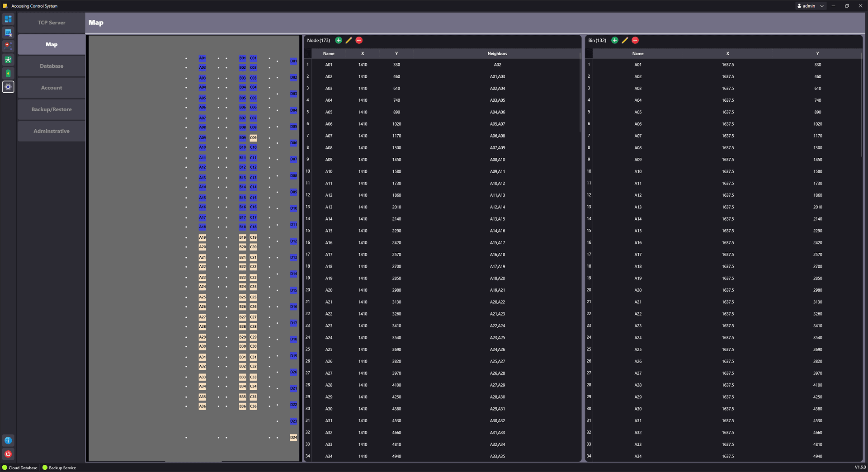Switch to the TCP Server tab

pos(52,23)
